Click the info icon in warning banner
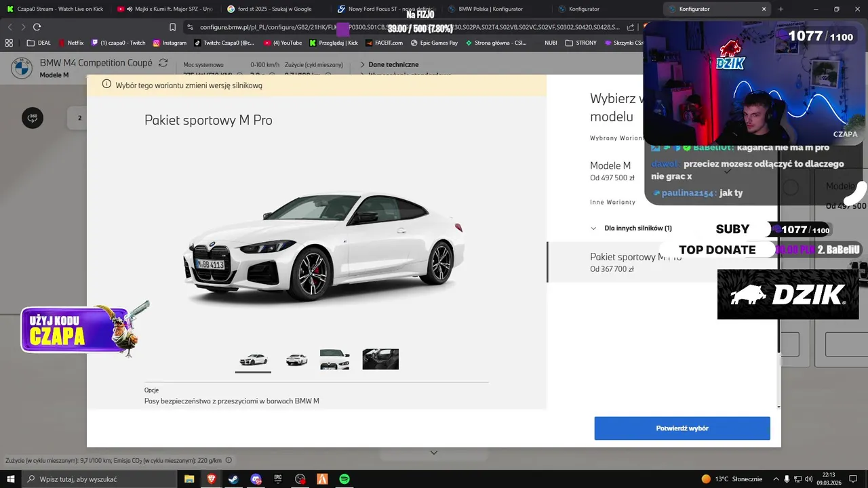868x488 pixels. tap(106, 85)
